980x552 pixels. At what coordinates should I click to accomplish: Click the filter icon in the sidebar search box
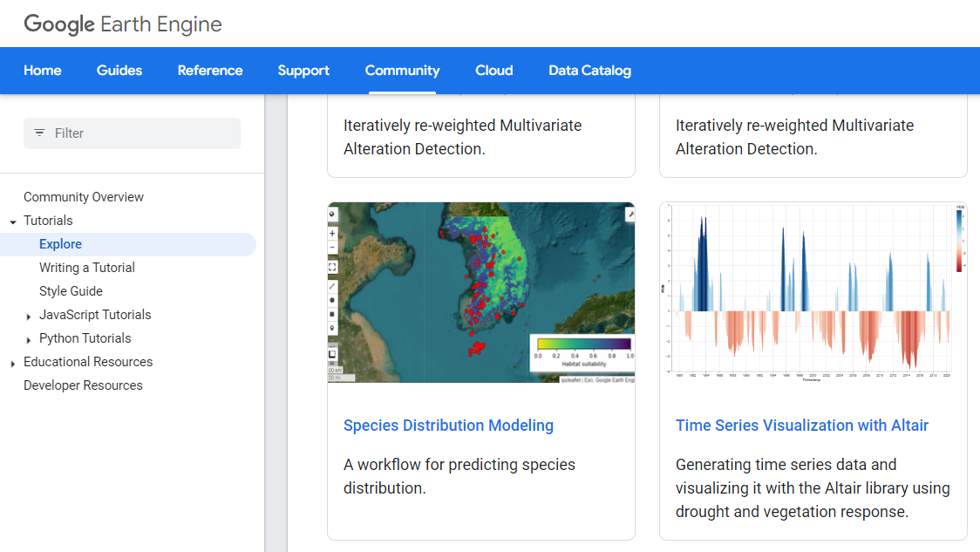click(x=39, y=133)
